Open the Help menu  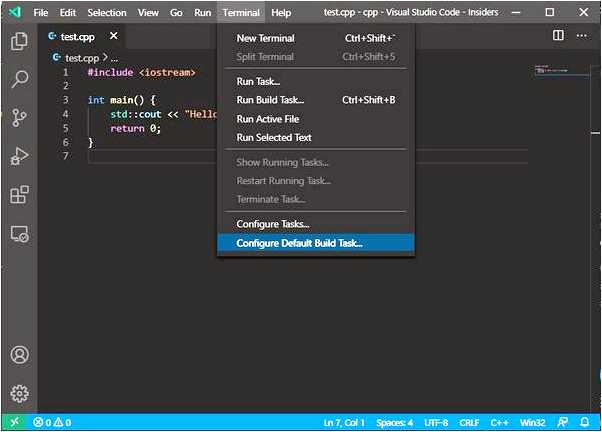[x=281, y=13]
